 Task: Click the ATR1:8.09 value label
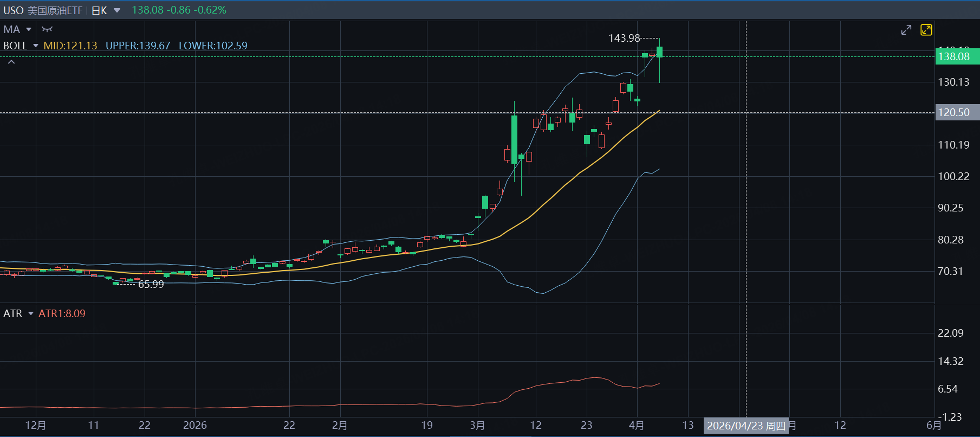click(62, 313)
